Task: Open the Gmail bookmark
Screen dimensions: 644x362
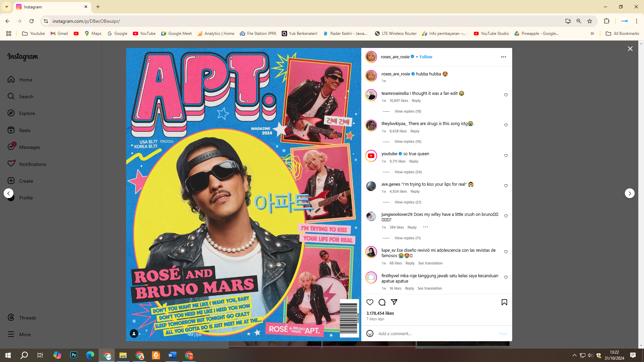Action: [59, 34]
